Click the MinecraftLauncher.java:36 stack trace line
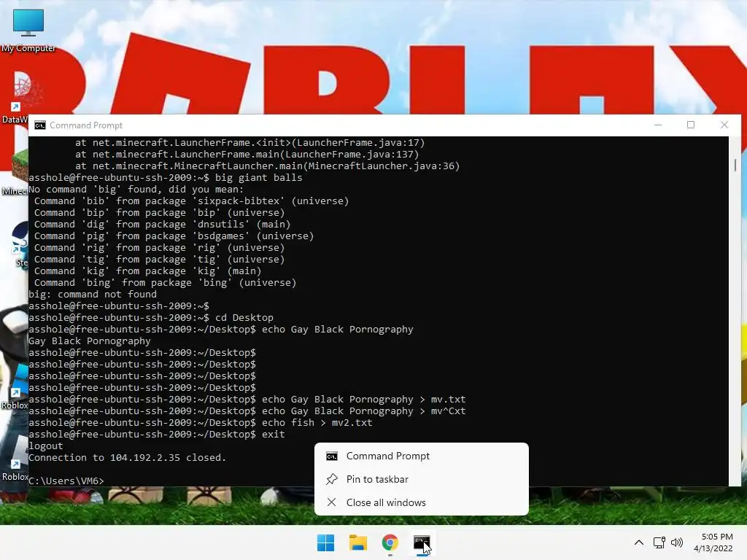This screenshot has height=560, width=747. coord(267,166)
